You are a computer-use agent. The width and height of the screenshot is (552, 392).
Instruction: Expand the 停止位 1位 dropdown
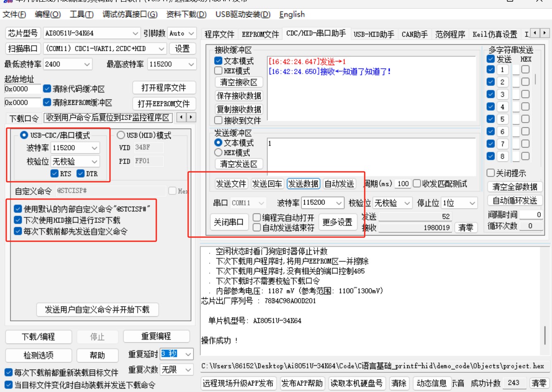tap(472, 203)
